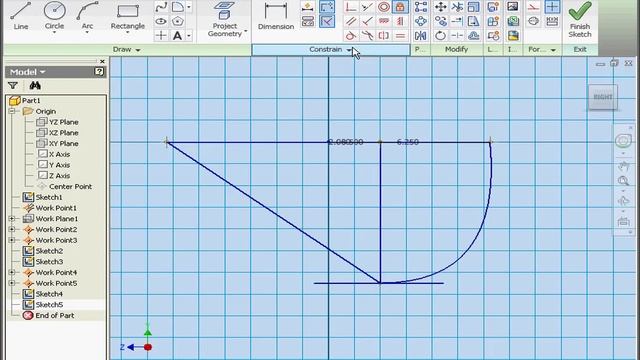This screenshot has width=640, height=360.
Task: Open the Arc tool dropdown arrow
Action: click(x=87, y=32)
